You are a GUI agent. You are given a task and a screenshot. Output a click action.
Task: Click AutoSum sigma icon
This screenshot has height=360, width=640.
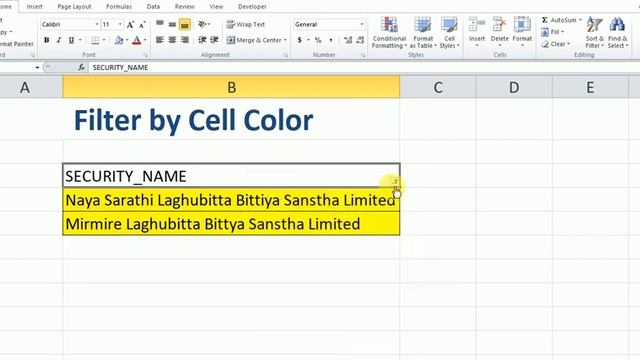click(x=545, y=20)
